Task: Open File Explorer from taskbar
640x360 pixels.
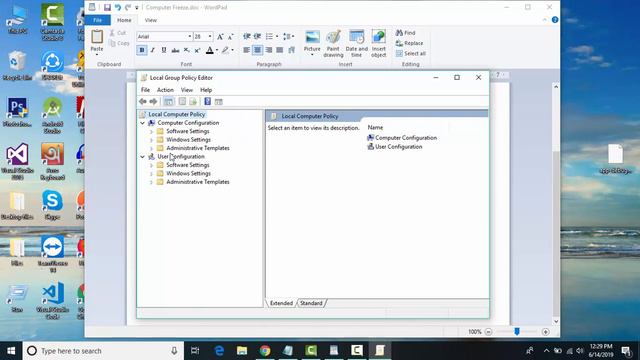Action: 242,351
